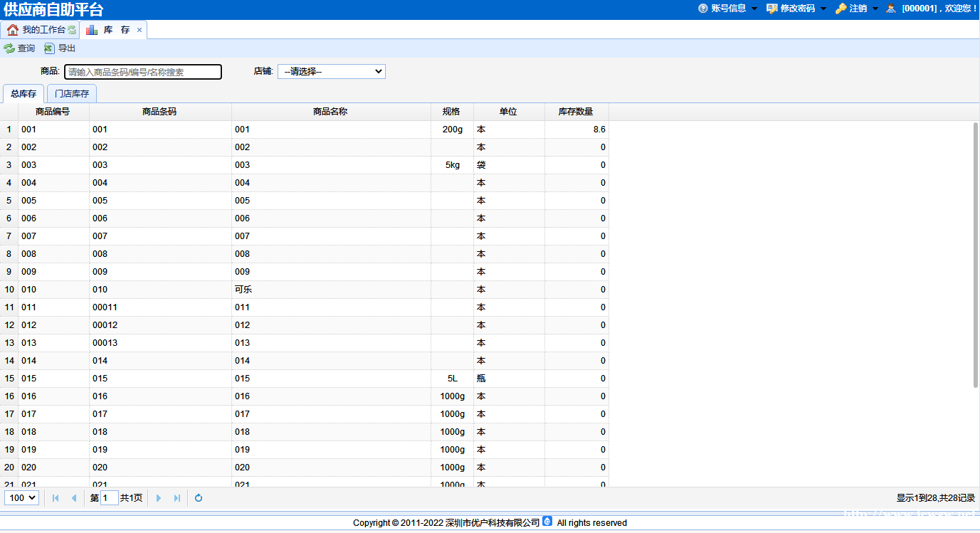Expand the 账号信息 dropdown arrow

[754, 9]
